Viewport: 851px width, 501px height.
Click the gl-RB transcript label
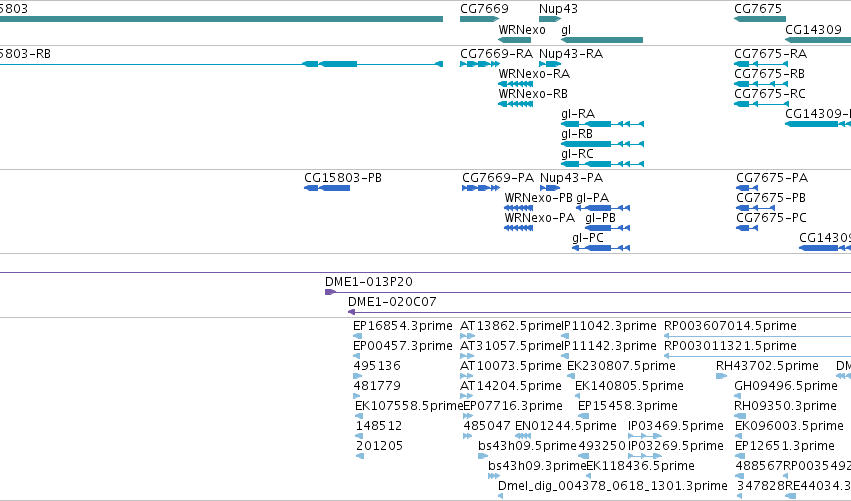577,134
